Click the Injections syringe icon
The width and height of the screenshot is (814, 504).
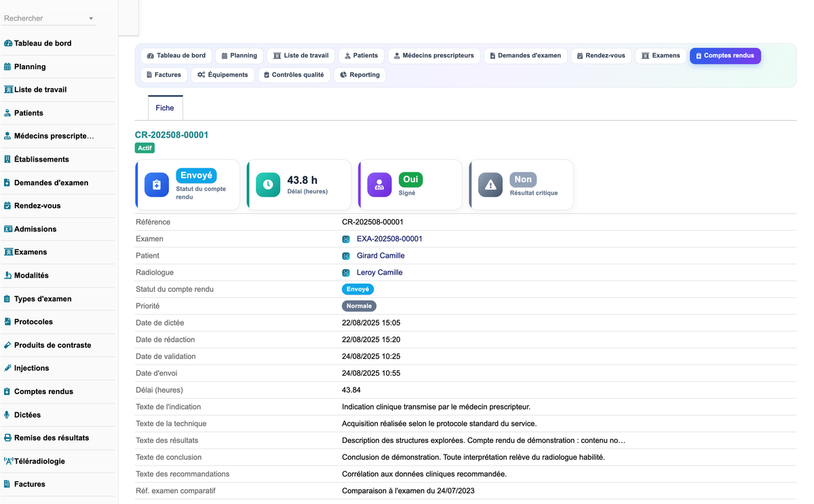click(x=7, y=368)
